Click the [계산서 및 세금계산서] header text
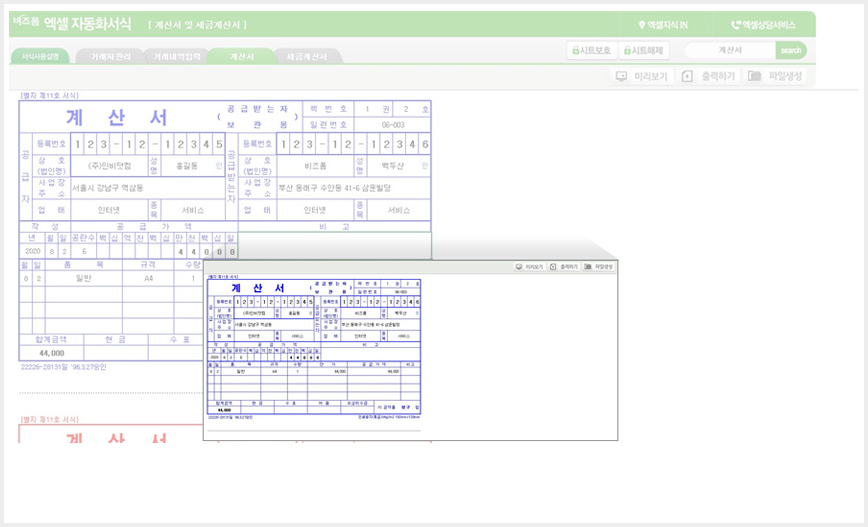The image size is (868, 527). coord(198,25)
